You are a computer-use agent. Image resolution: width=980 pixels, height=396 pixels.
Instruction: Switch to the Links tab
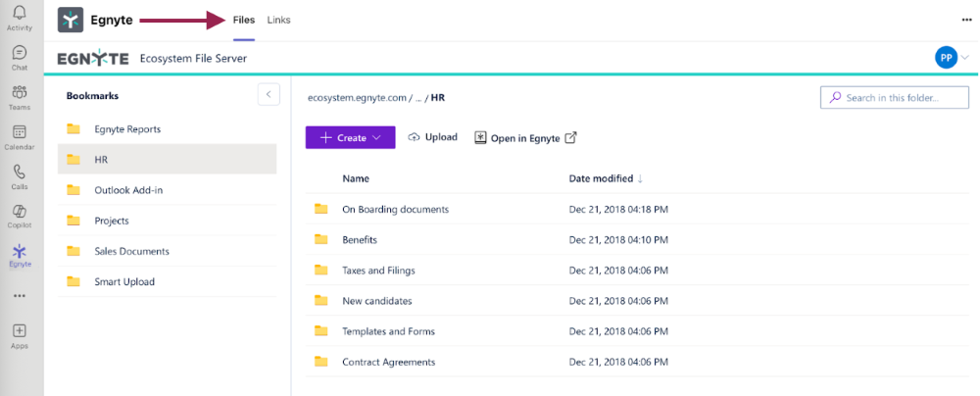click(x=278, y=20)
